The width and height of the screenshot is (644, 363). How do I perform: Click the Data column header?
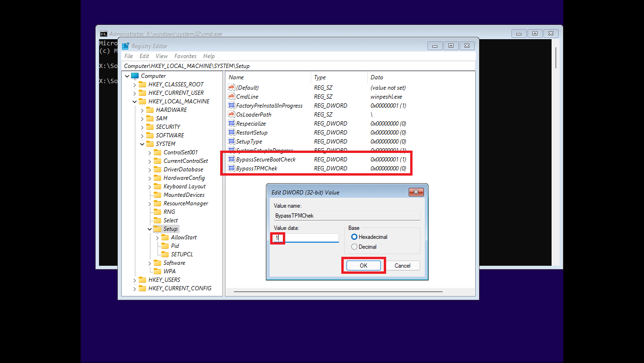click(x=421, y=77)
